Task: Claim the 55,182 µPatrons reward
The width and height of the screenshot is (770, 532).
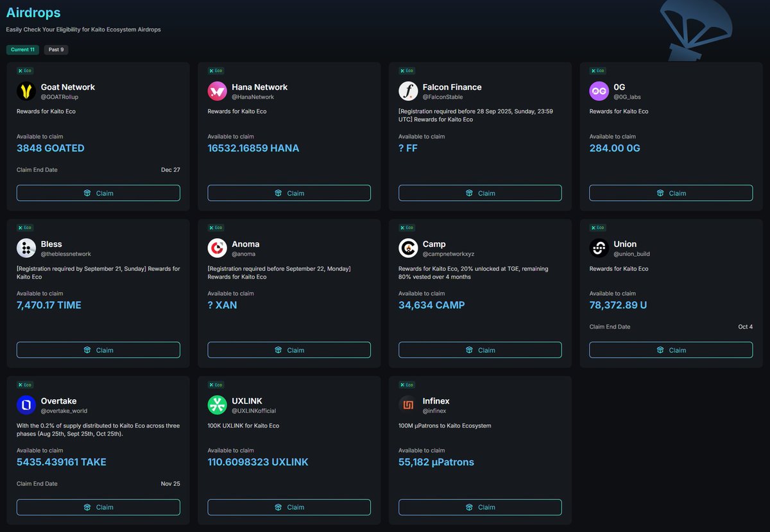Action: [x=480, y=507]
